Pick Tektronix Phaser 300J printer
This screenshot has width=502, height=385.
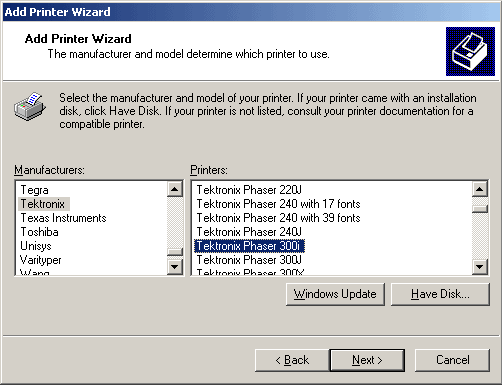[x=249, y=260]
